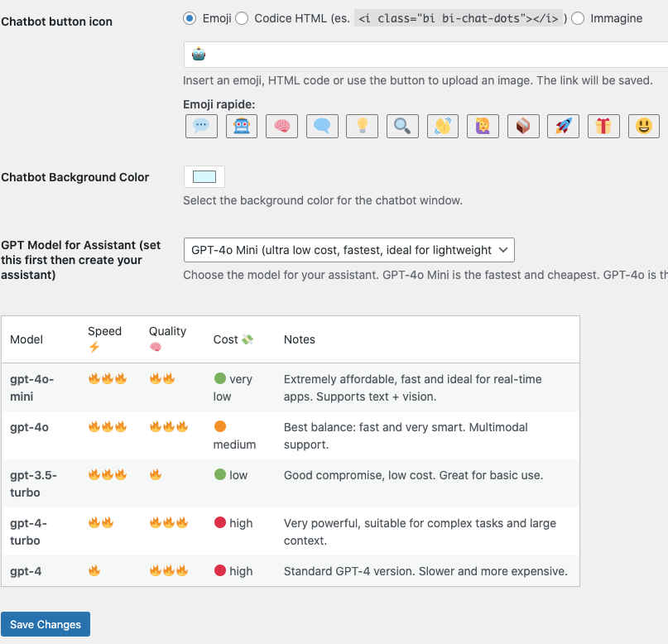Select the Immagine radio option

pos(578,19)
